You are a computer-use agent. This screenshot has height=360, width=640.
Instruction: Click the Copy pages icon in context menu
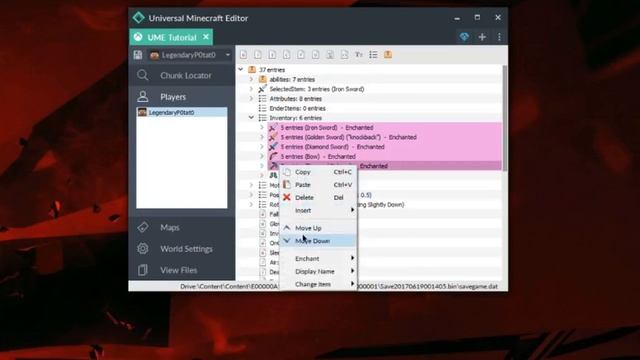[x=287, y=172]
